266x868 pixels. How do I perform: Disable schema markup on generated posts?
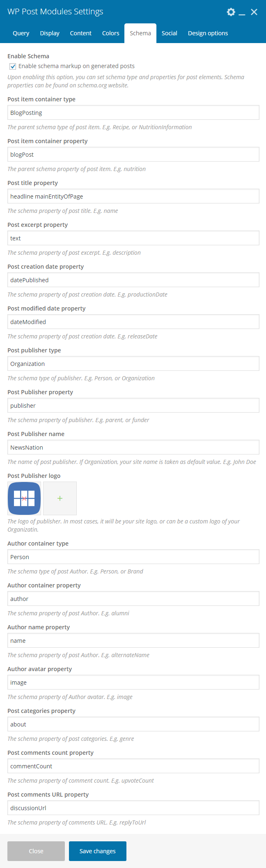point(13,66)
